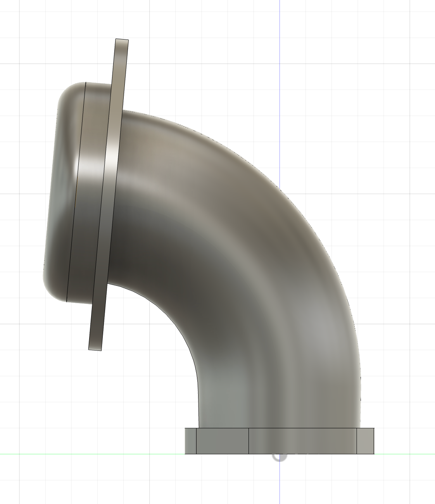Click the top end face of the flange
This screenshot has height=504, width=435.
122,39
